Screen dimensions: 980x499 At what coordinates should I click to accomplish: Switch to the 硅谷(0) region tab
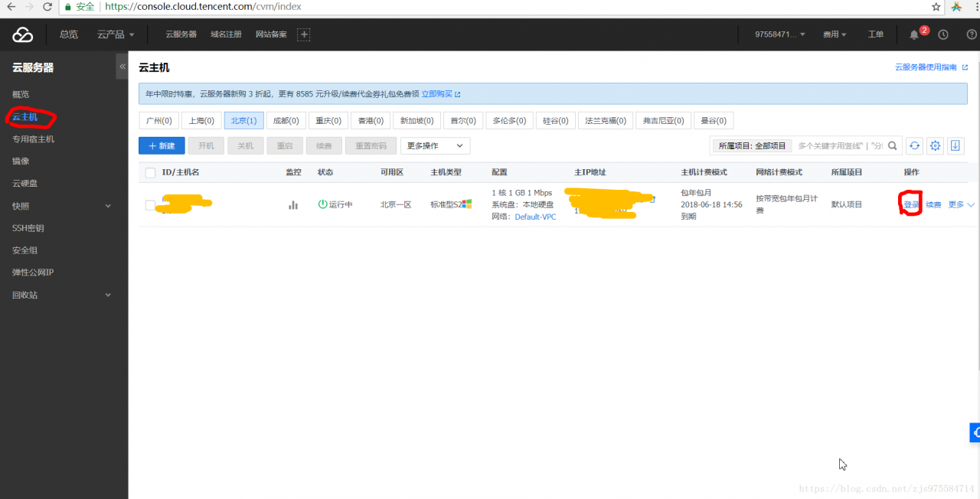coord(556,121)
